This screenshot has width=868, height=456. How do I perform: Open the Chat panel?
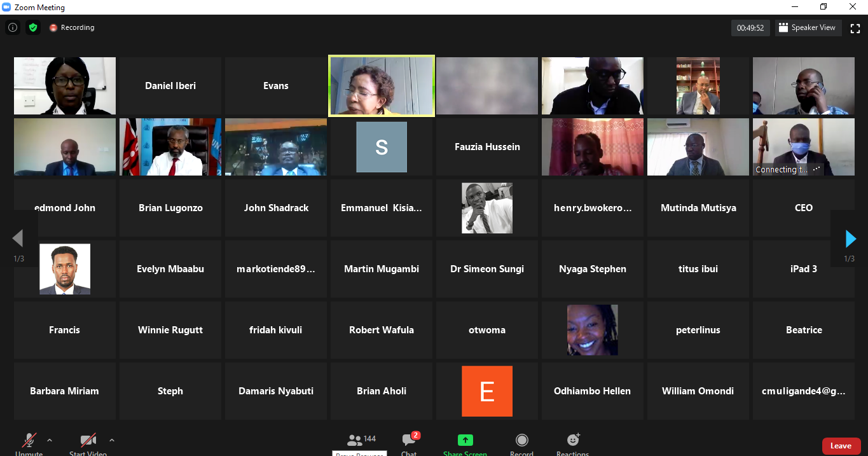(x=409, y=441)
